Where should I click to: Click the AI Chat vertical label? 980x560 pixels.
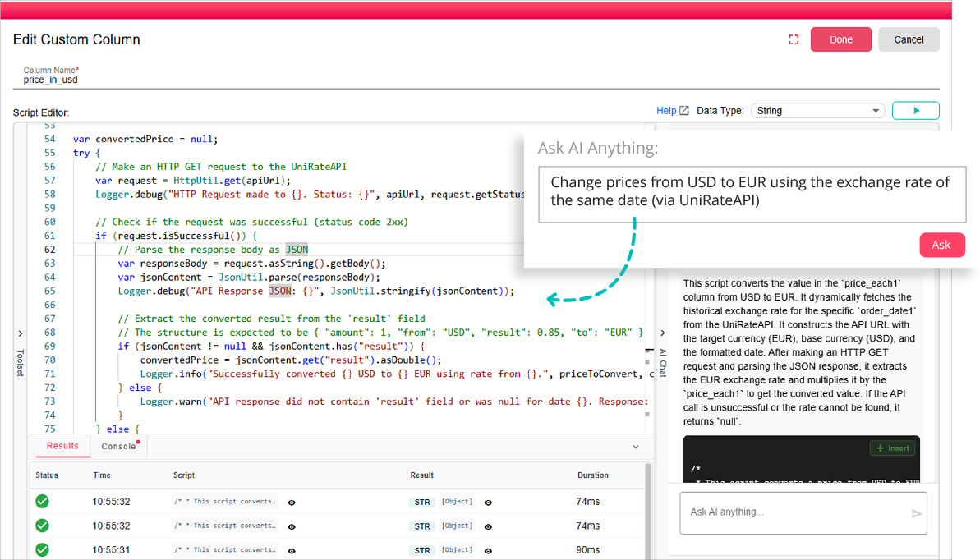tap(663, 363)
